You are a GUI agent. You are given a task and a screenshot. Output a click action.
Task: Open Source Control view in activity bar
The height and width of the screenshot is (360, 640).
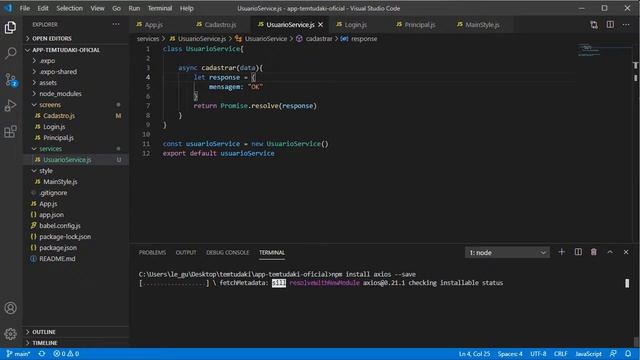pyautogui.click(x=11, y=79)
